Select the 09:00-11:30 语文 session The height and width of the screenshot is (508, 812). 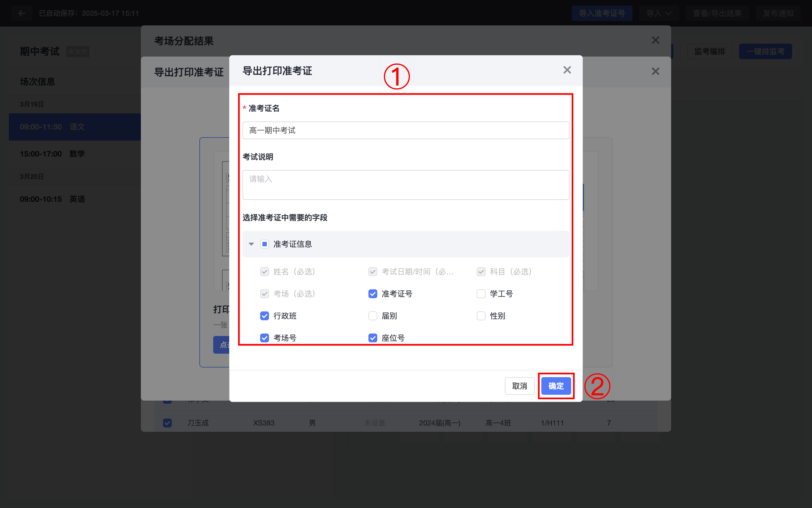75,127
